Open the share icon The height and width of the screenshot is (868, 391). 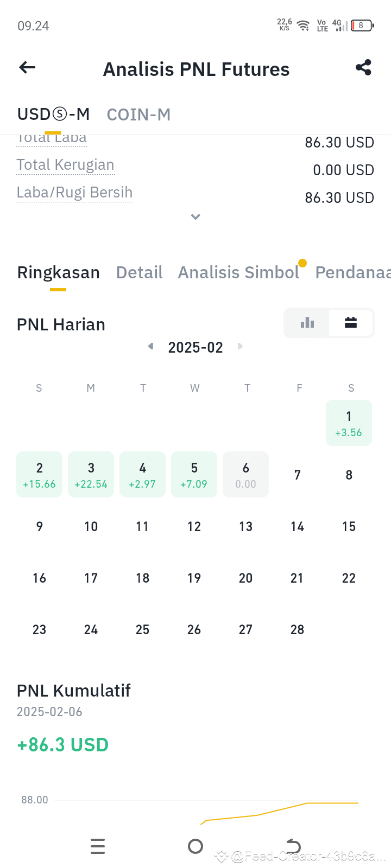coord(363,67)
